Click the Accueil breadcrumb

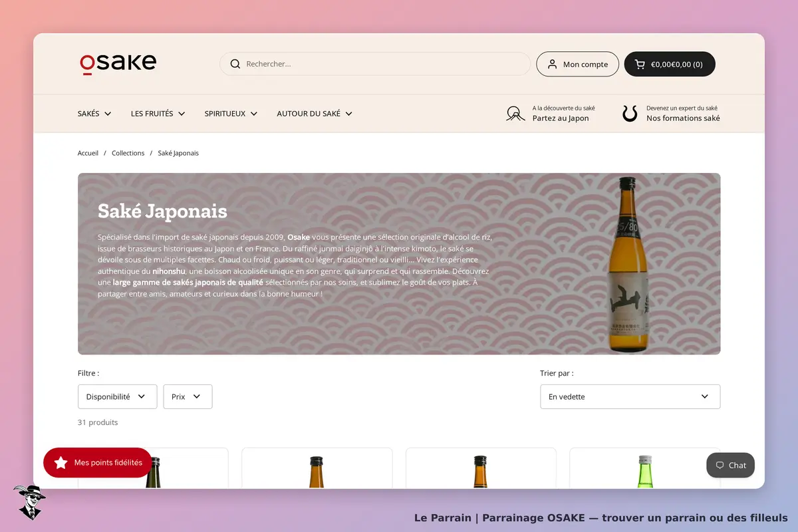88,153
